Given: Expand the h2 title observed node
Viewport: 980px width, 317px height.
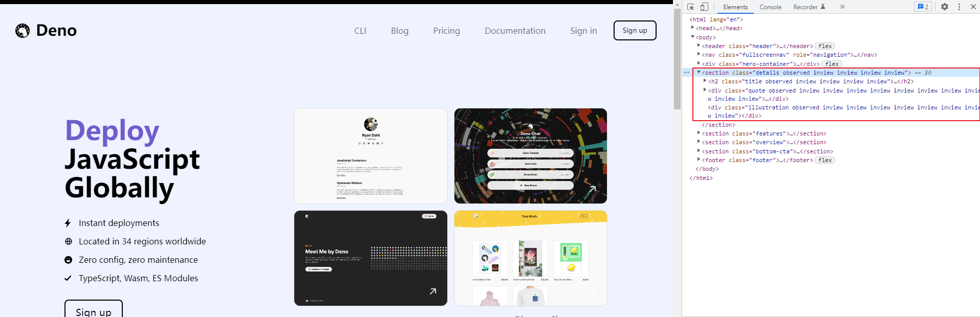Looking at the screenshot, I should (705, 81).
